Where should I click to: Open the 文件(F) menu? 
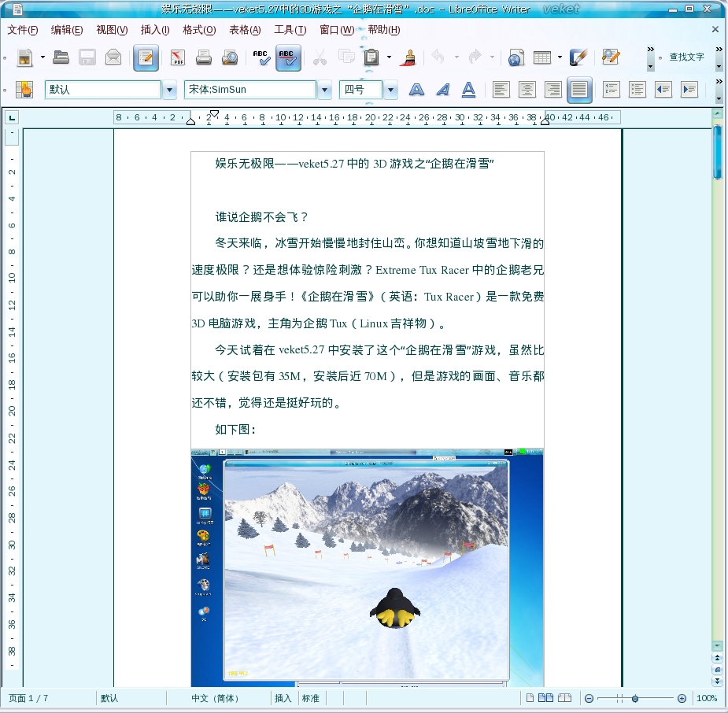22,30
